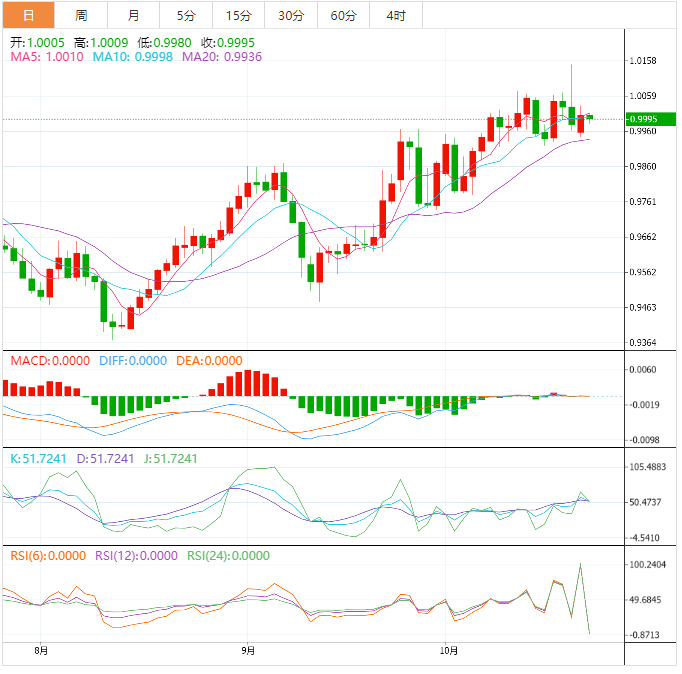This screenshot has width=682, height=674.
Task: Click the 10月 marker on the time axis
Action: tap(449, 651)
